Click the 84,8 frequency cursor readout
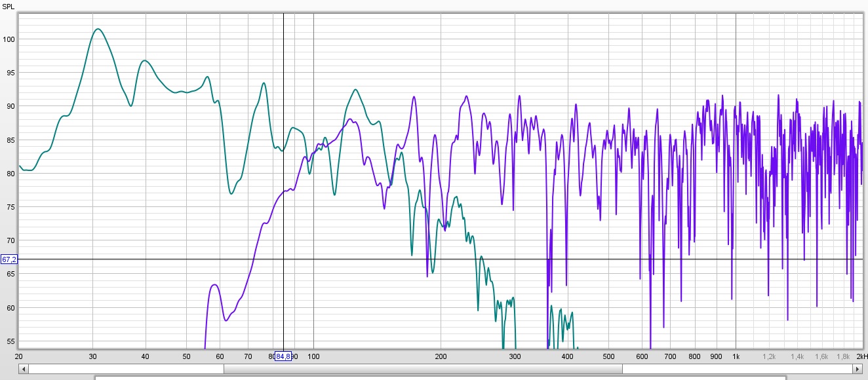This screenshot has height=380, width=868. tap(283, 356)
